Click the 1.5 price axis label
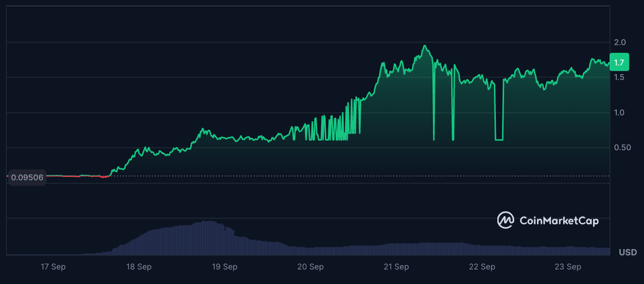The width and height of the screenshot is (644, 284). tap(619, 78)
